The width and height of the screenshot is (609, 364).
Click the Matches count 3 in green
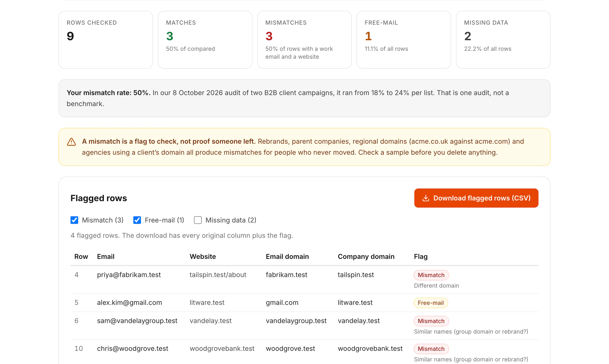170,36
